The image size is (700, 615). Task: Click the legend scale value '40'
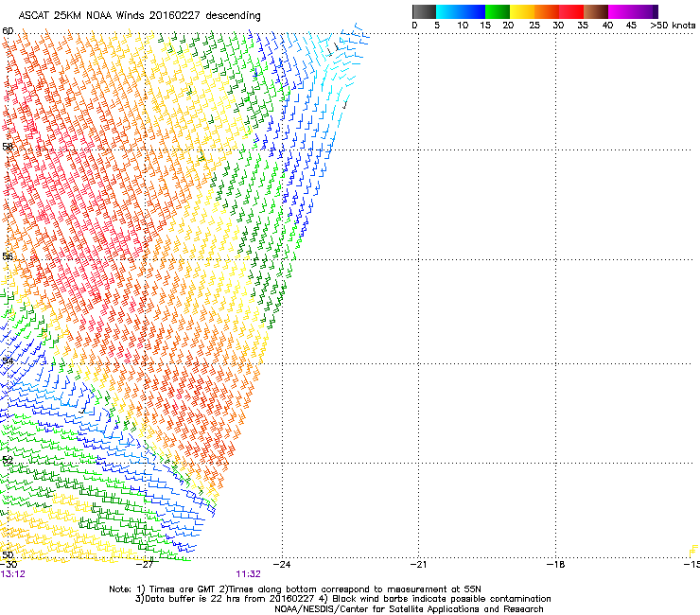[x=607, y=26]
